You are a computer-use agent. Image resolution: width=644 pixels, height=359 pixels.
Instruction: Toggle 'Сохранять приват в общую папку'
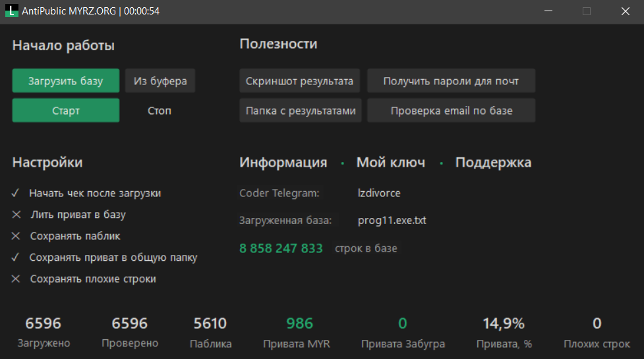(x=16, y=258)
